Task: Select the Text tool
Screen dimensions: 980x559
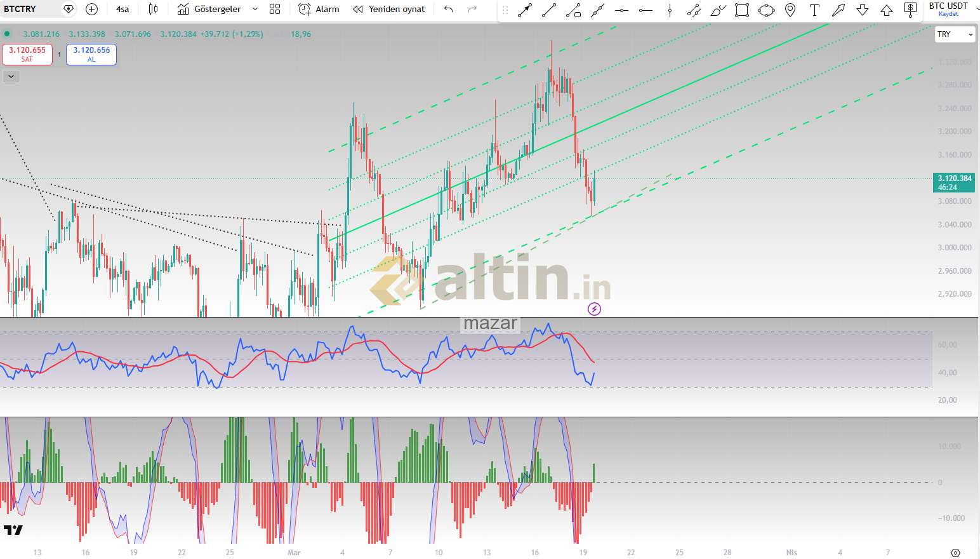Action: pos(814,10)
